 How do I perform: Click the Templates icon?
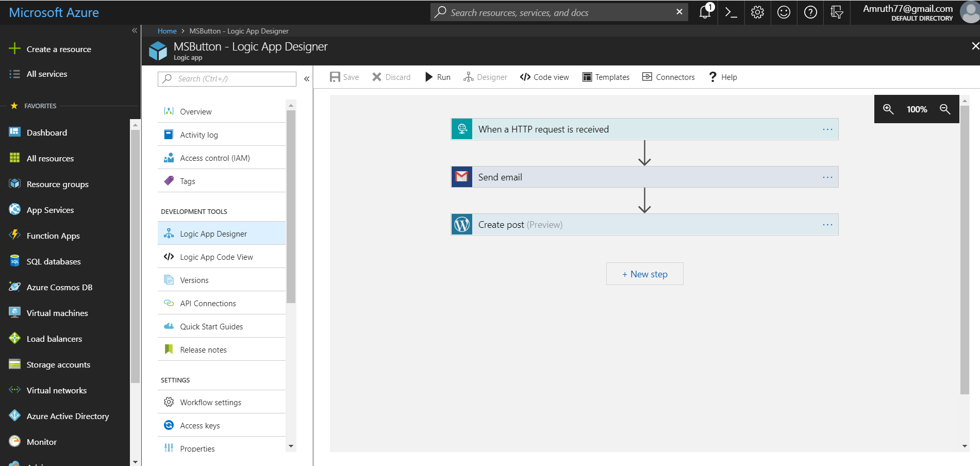tap(587, 77)
